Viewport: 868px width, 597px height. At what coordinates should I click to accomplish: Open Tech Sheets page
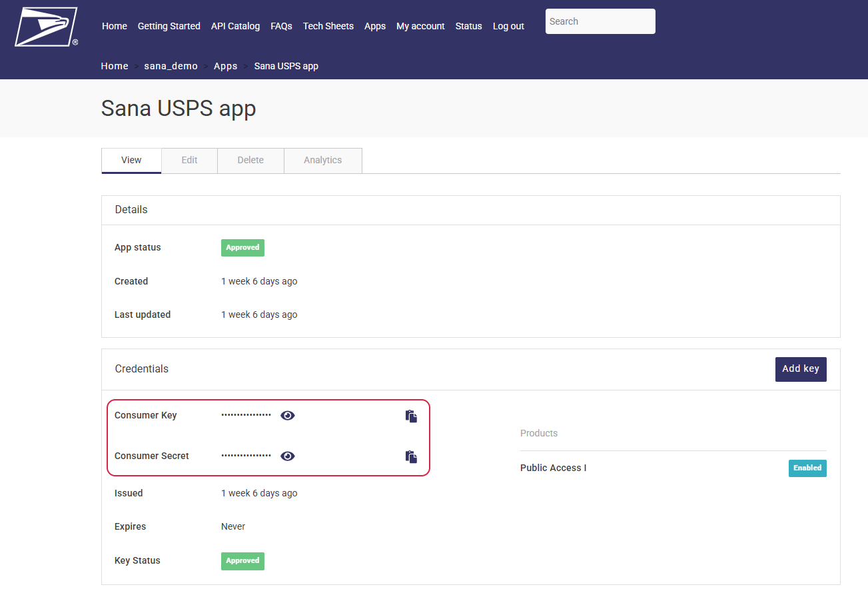[x=328, y=26]
